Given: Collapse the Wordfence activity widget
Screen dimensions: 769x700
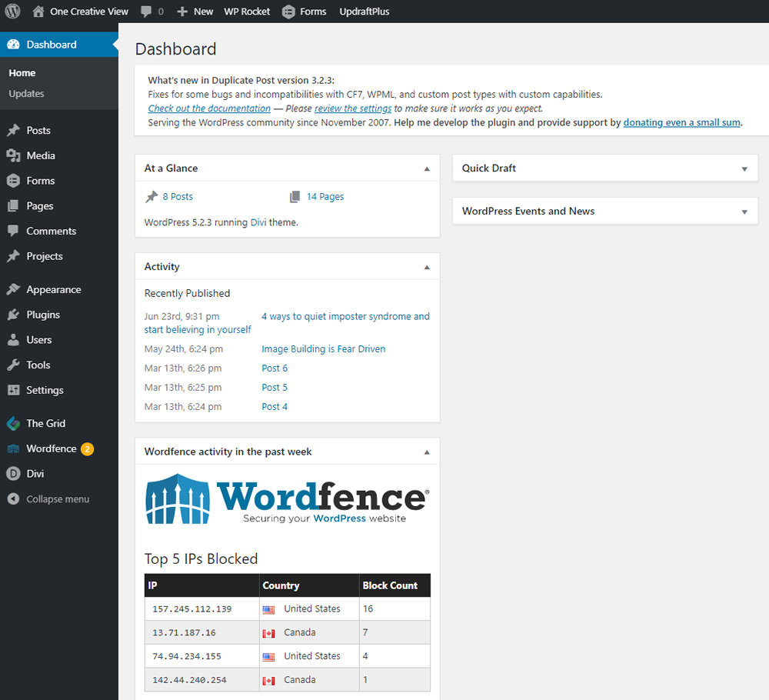Looking at the screenshot, I should click(427, 452).
